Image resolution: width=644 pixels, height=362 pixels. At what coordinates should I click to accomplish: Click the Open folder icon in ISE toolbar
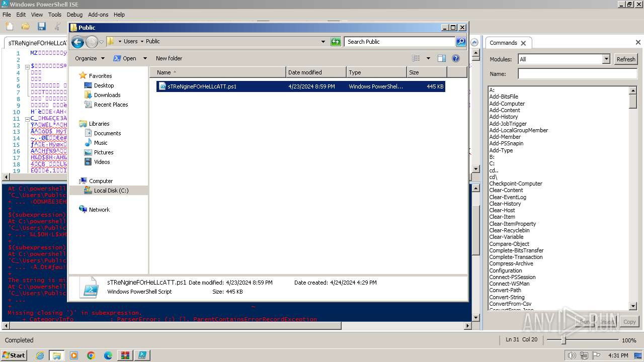coord(25,26)
